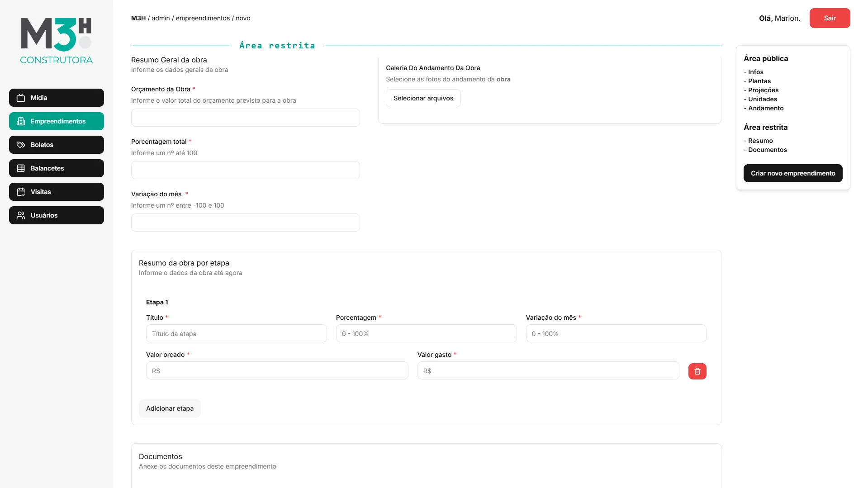This screenshot has height=488, width=868.
Task: Add a new stage with Adicionar etapa
Action: pyautogui.click(x=170, y=408)
